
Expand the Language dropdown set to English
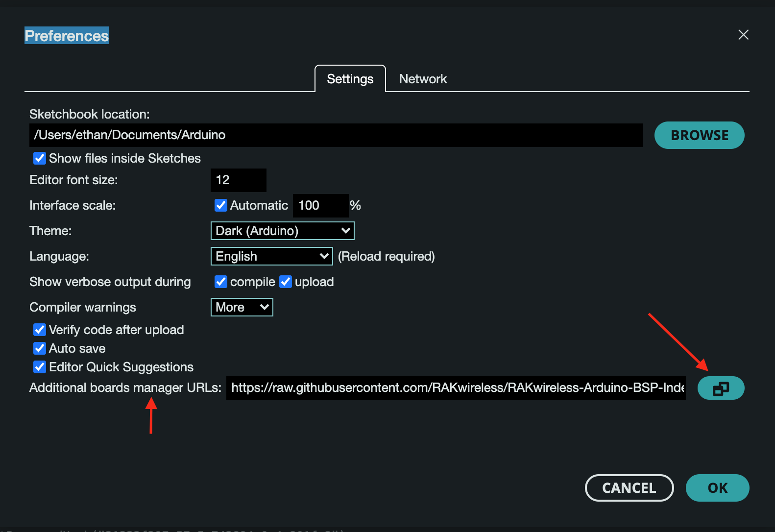click(271, 256)
